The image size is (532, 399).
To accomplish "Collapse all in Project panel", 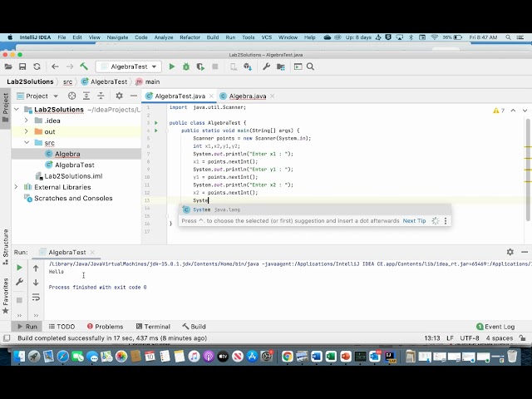I will click(101, 96).
